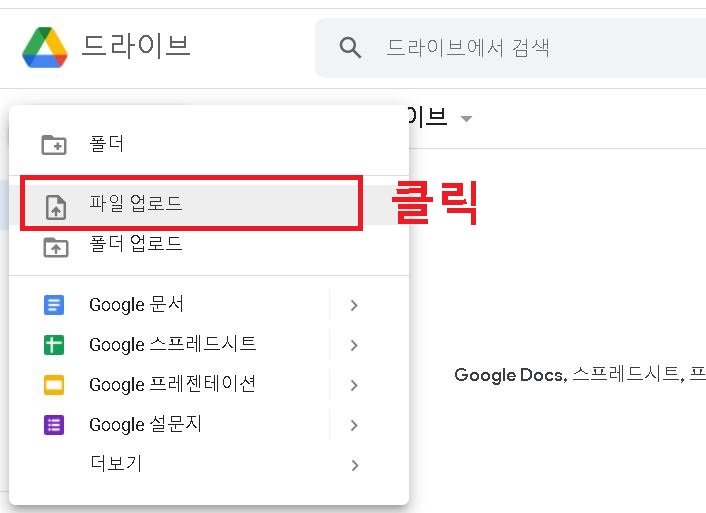The height and width of the screenshot is (513, 706).
Task: Select Google 스프레드시트 menu item
Action: pyautogui.click(x=209, y=345)
